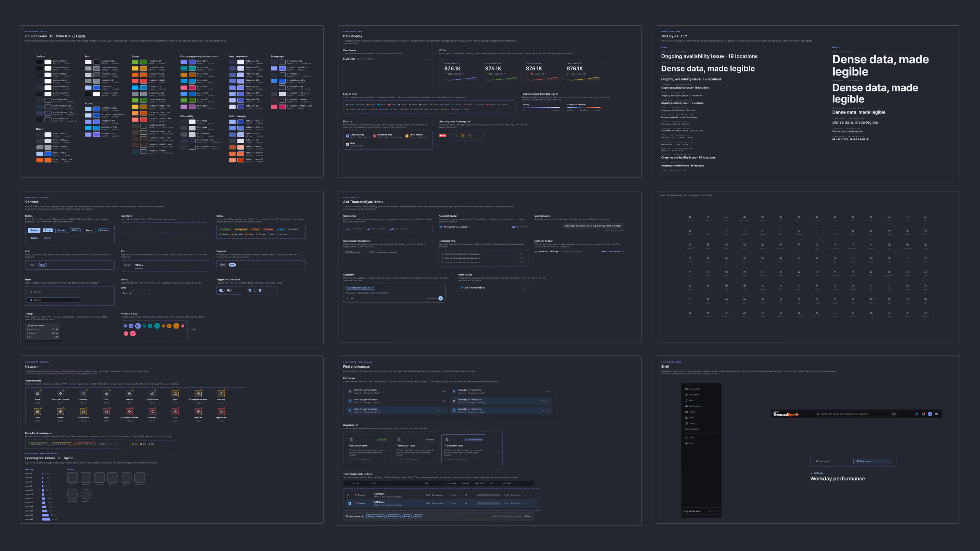This screenshot has width=980, height=551.
Task: Select Tests in the Shell sidebar
Action: tap(689, 418)
